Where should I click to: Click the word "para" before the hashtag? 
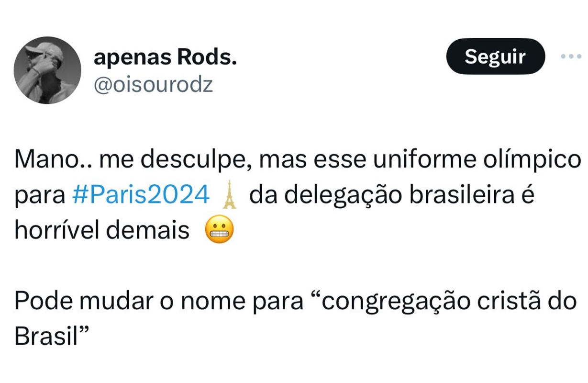40,195
